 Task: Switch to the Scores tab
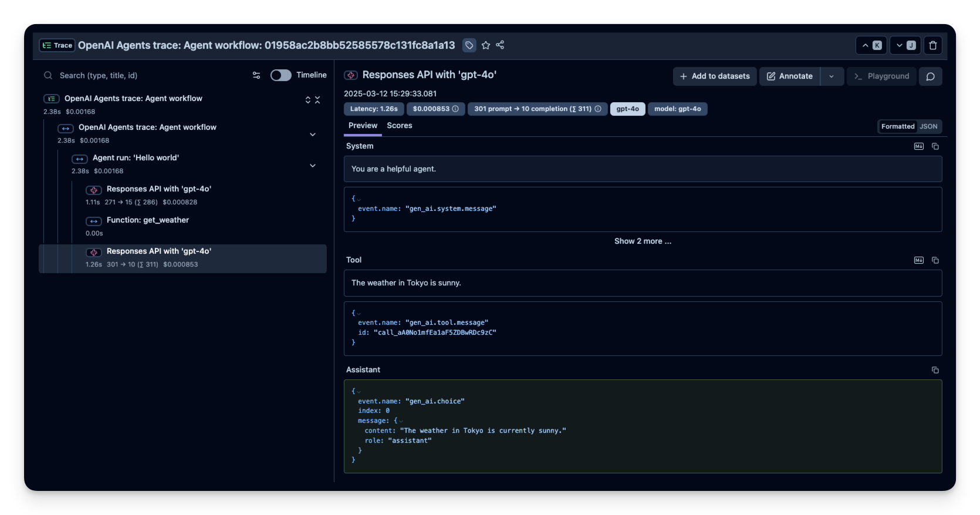(400, 126)
